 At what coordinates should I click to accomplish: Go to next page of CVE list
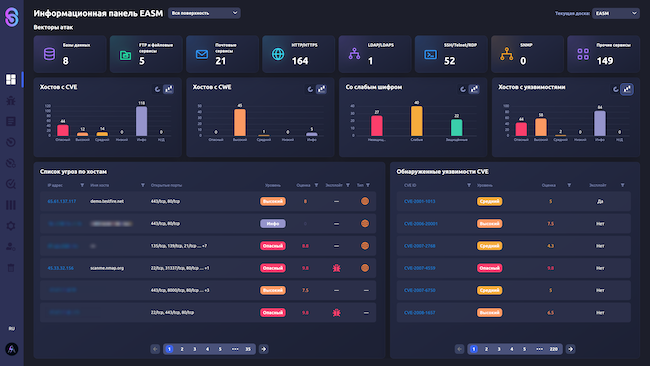pos(570,349)
